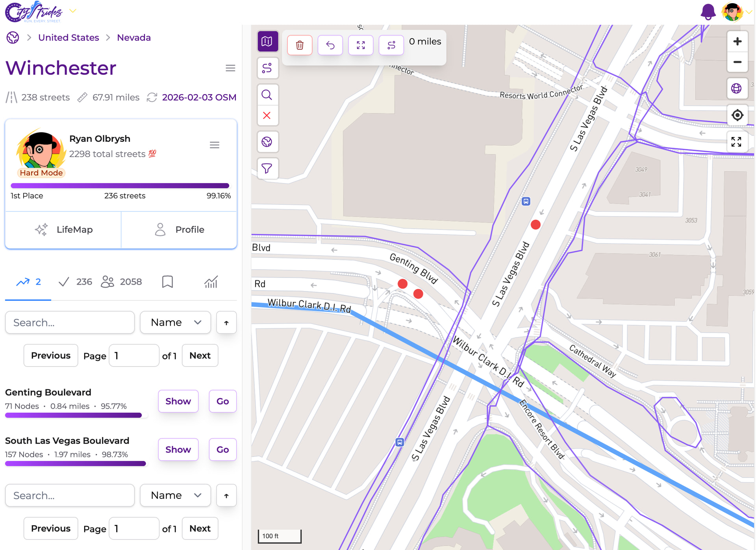The height and width of the screenshot is (550, 756).
Task: Click Show for Genting Boulevard
Action: (x=178, y=401)
